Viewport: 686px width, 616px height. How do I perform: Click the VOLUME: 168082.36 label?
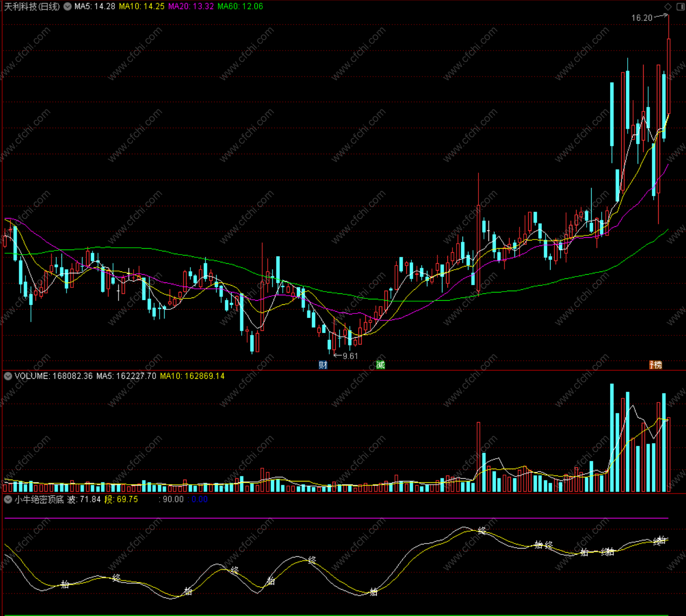(53, 376)
